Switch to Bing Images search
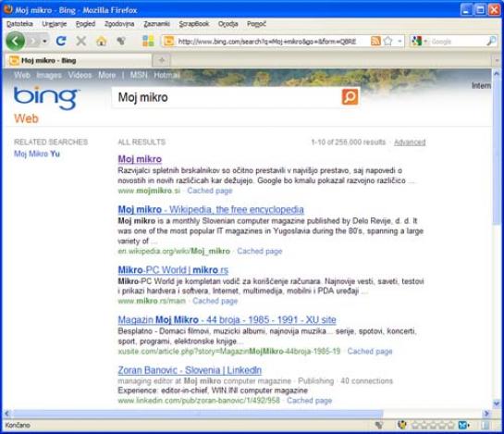 (x=49, y=75)
